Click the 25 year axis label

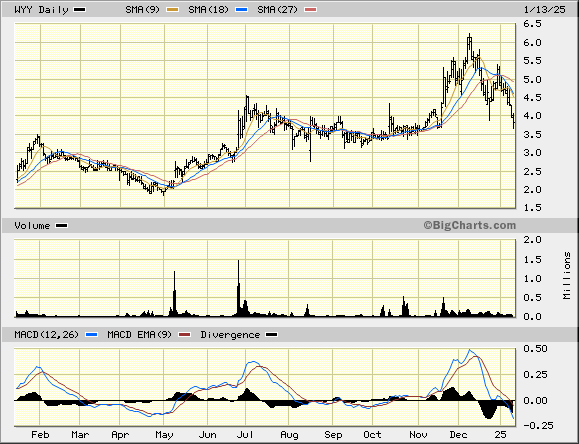click(500, 435)
